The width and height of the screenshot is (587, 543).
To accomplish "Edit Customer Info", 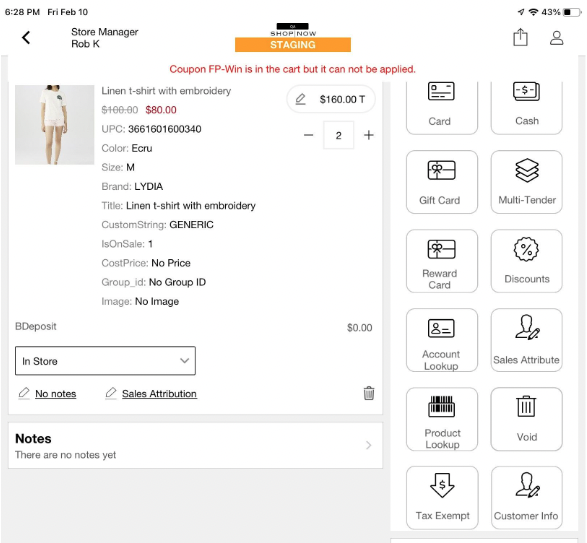I will coord(526,498).
